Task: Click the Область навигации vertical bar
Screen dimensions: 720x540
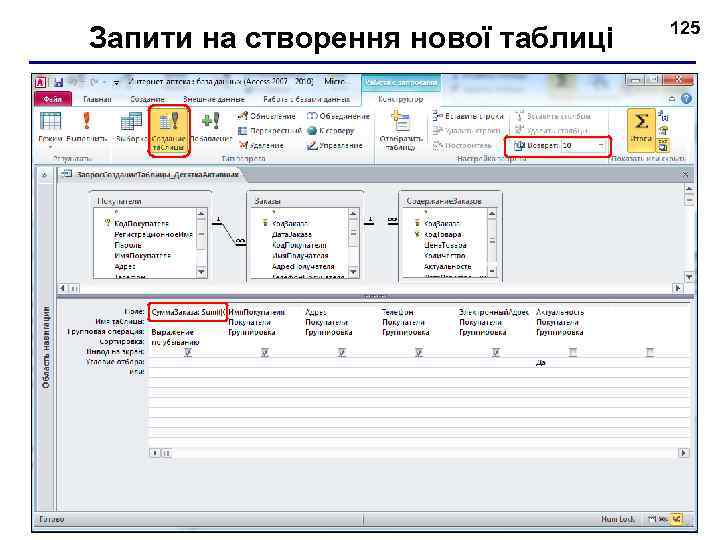Action: pos(45,348)
